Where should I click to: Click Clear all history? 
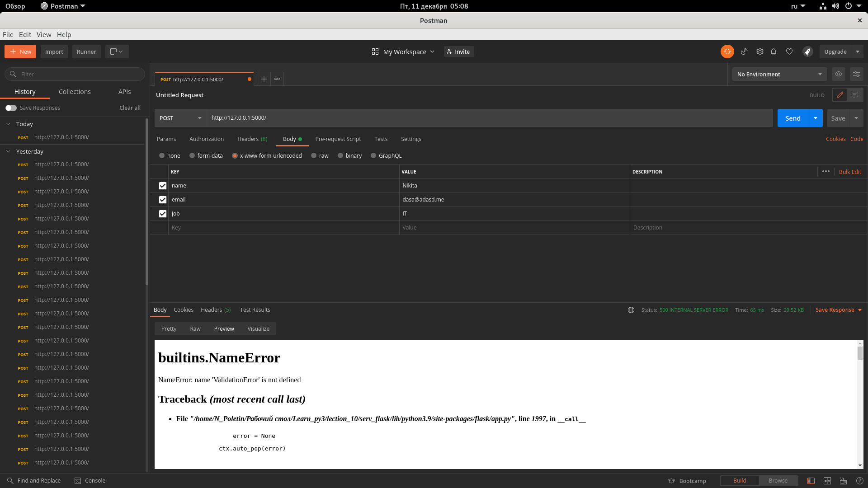tap(130, 108)
